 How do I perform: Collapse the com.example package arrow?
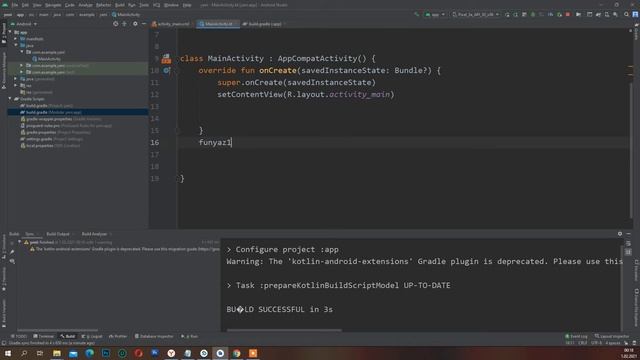click(x=22, y=52)
